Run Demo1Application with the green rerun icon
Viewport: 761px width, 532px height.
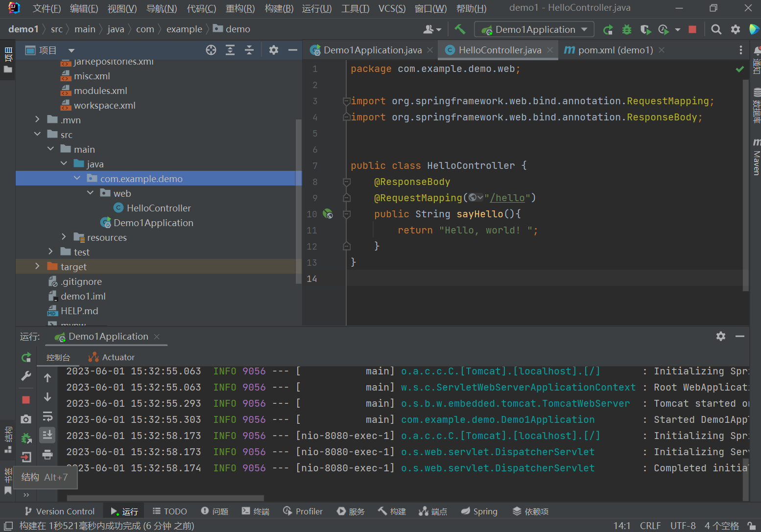pos(608,30)
